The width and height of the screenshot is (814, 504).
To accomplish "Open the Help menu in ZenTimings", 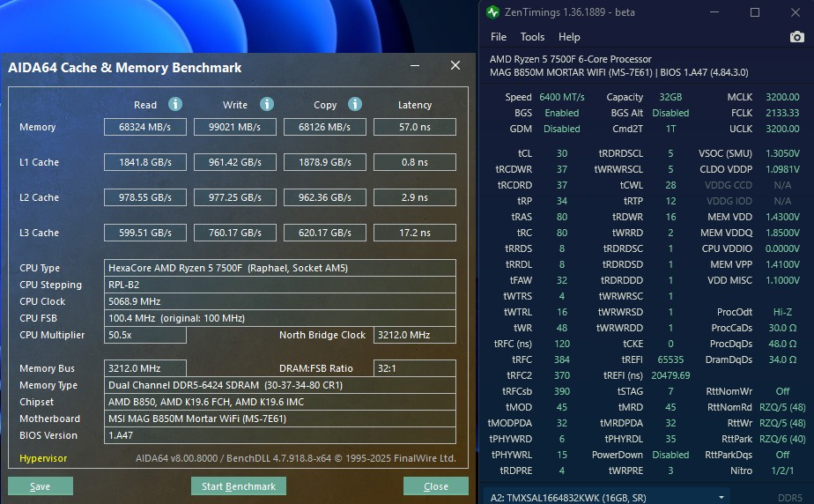I will tap(569, 37).
